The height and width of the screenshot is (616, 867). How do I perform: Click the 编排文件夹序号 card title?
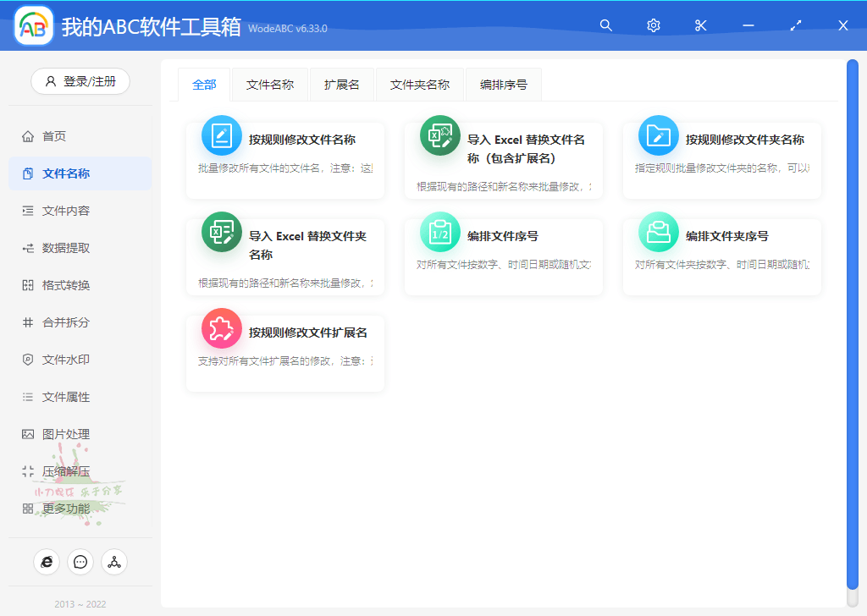(x=726, y=236)
